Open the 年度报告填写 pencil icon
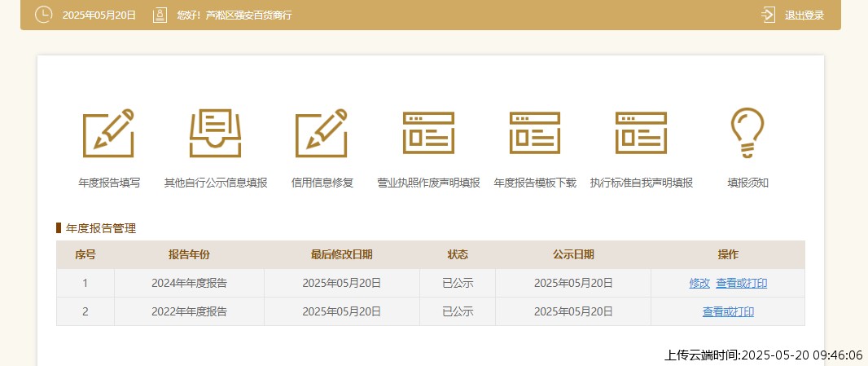The height and width of the screenshot is (366, 868). coord(108,133)
